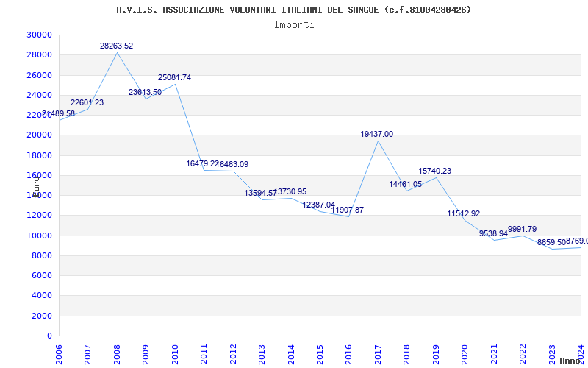Click the 2008 year label
The image size is (588, 368).
tap(117, 354)
